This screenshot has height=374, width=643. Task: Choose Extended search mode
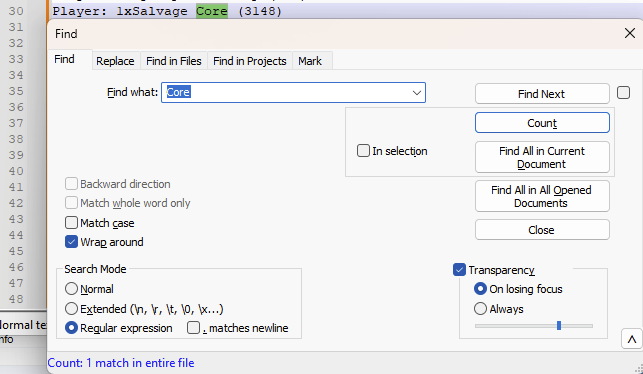pos(71,308)
